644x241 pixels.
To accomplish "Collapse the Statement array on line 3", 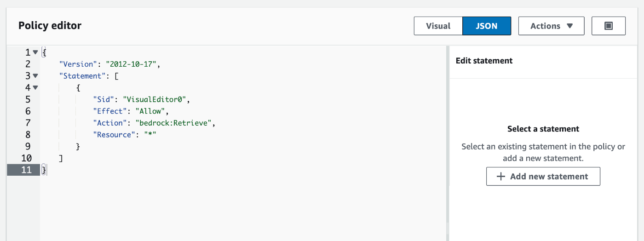I will (35, 75).
